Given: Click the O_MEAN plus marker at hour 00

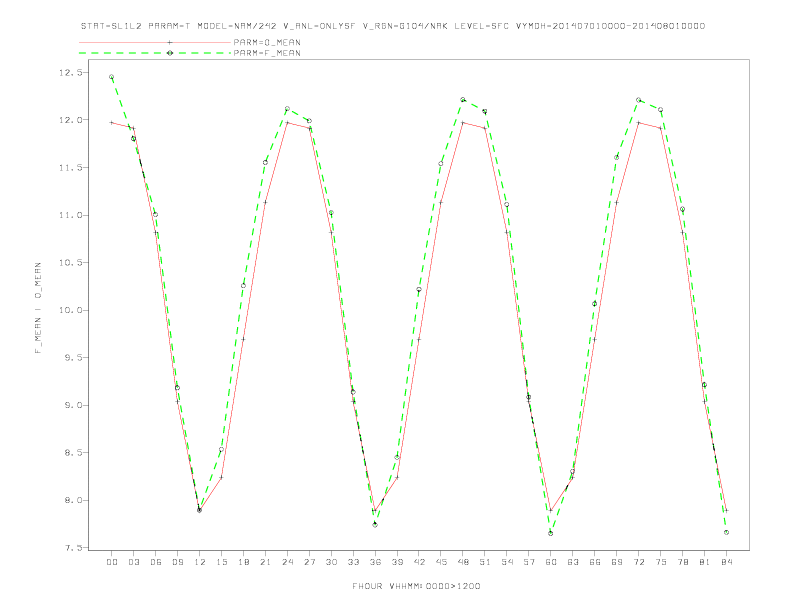Looking at the screenshot, I should coord(112,123).
